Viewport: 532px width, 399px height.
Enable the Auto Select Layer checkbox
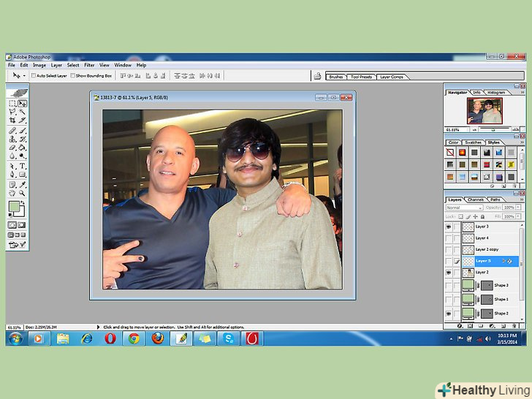click(x=34, y=75)
